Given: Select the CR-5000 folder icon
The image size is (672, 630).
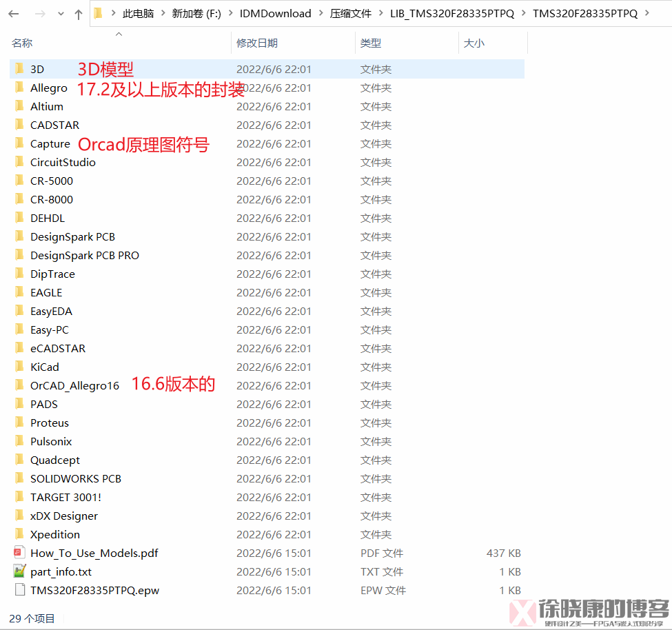Looking at the screenshot, I should (x=19, y=181).
